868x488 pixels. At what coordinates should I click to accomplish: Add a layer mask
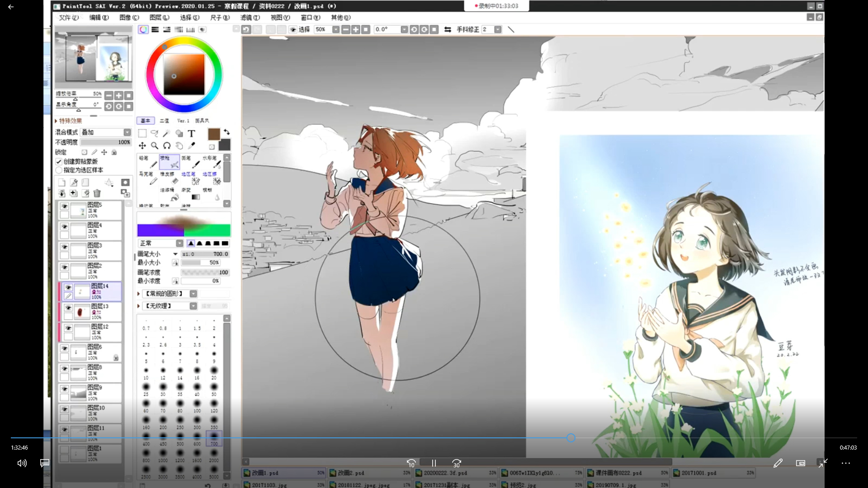click(125, 183)
